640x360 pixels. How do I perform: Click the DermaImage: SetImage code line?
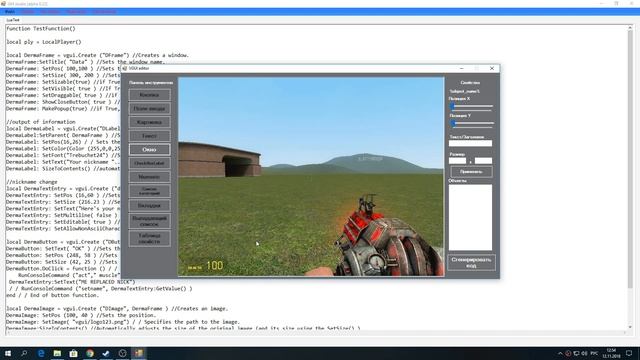[x=123, y=322]
